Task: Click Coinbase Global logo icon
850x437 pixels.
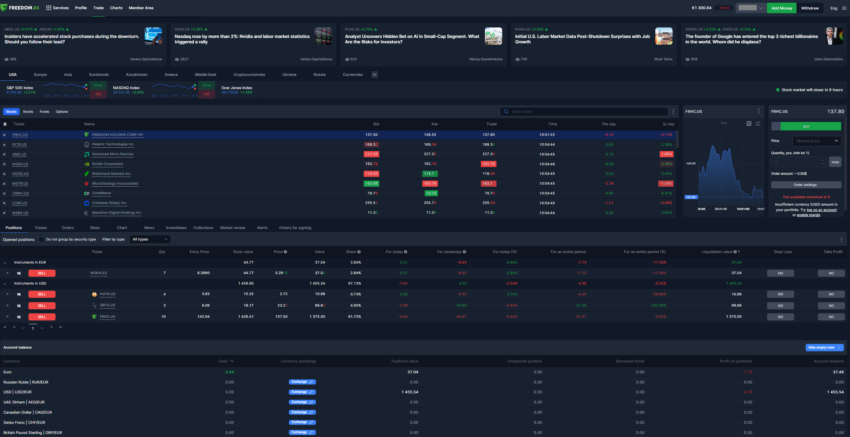Action: click(x=87, y=203)
